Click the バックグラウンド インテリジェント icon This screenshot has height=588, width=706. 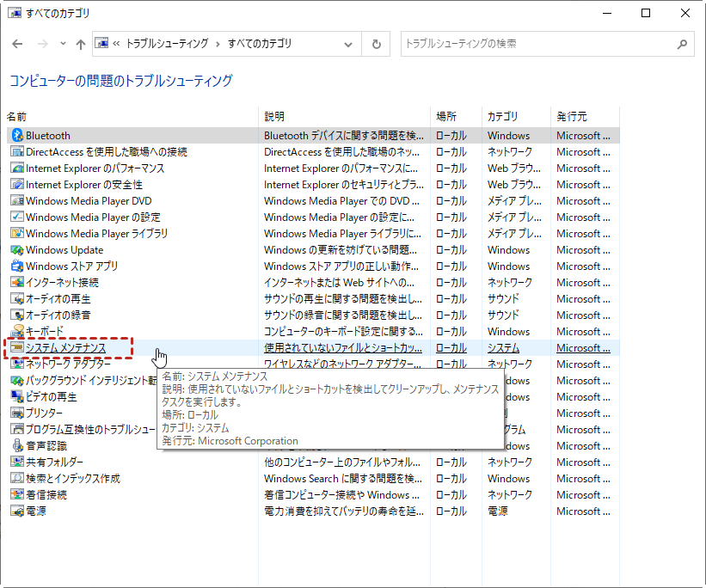click(17, 381)
